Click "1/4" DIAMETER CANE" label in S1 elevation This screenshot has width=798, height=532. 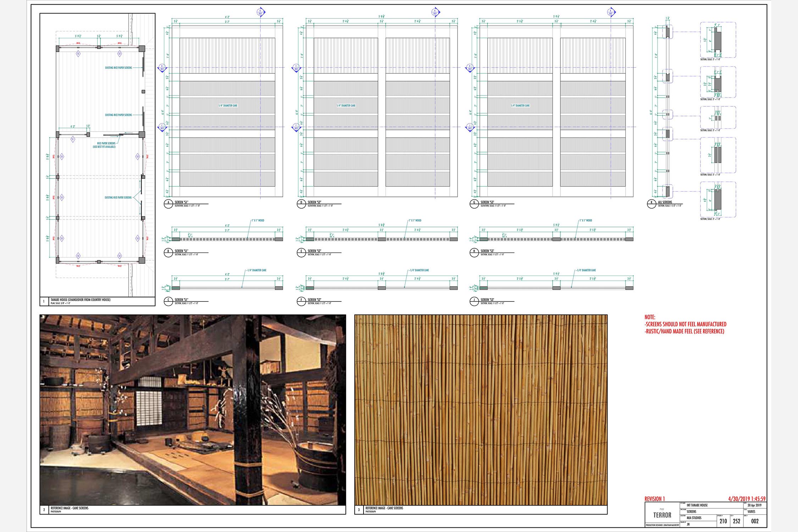click(228, 106)
